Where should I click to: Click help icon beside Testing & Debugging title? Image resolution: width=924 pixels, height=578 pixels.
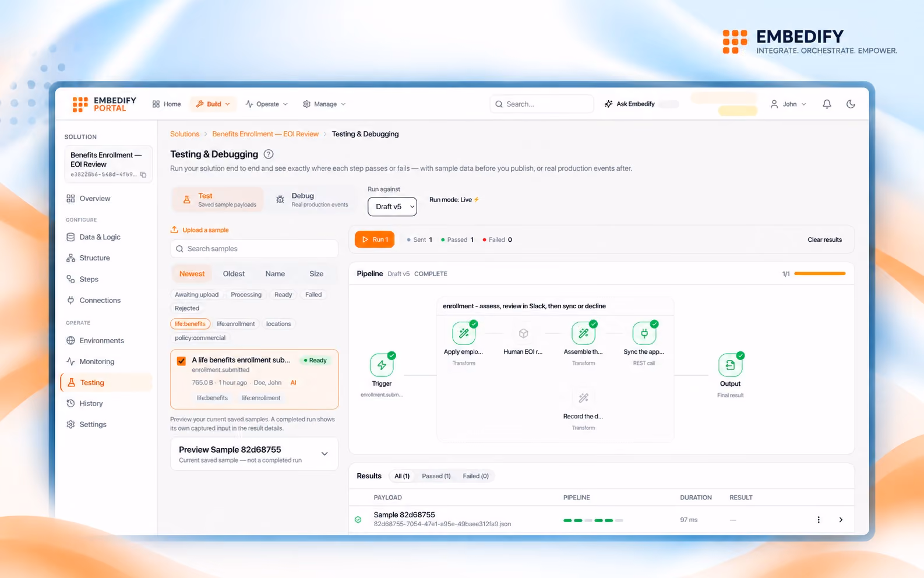[269, 154]
